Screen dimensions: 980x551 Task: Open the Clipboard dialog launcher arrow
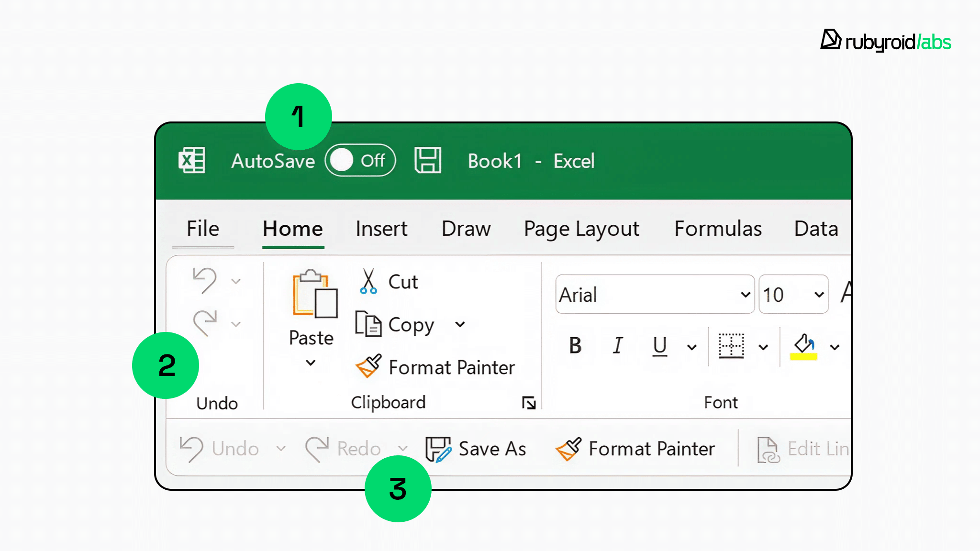[x=529, y=403]
